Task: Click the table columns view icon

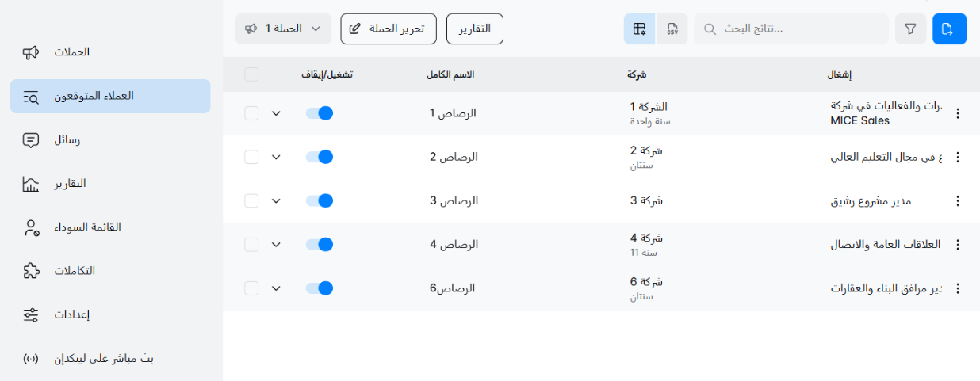Action: 639,29
